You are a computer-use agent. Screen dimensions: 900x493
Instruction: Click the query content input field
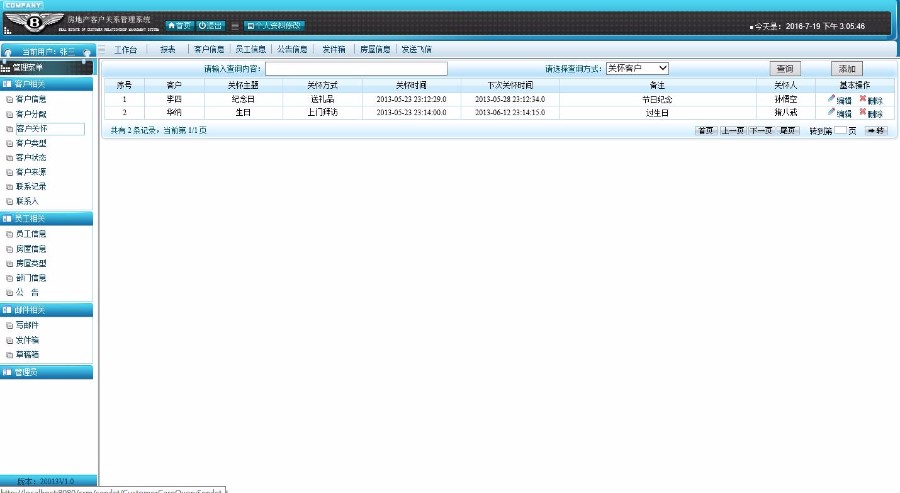356,69
